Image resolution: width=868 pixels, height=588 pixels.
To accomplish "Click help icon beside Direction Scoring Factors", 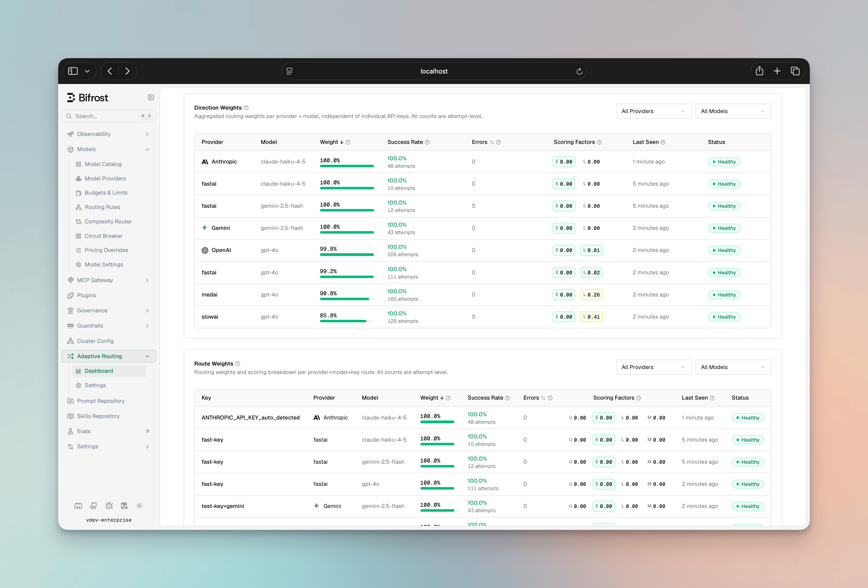I will 600,142.
